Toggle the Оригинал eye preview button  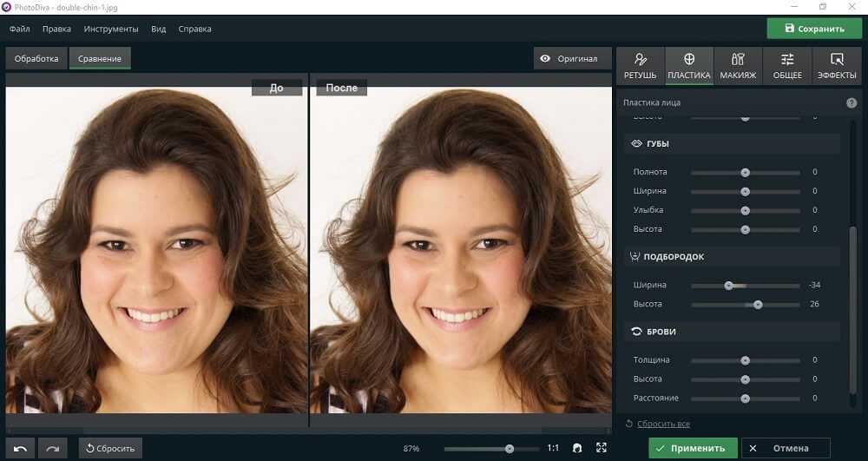click(x=569, y=59)
